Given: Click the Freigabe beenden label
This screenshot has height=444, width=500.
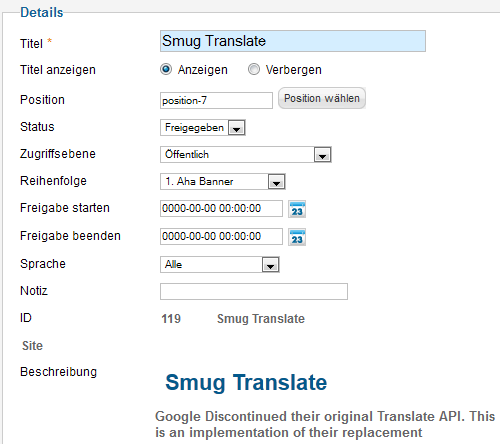Looking at the screenshot, I should 70,236.
